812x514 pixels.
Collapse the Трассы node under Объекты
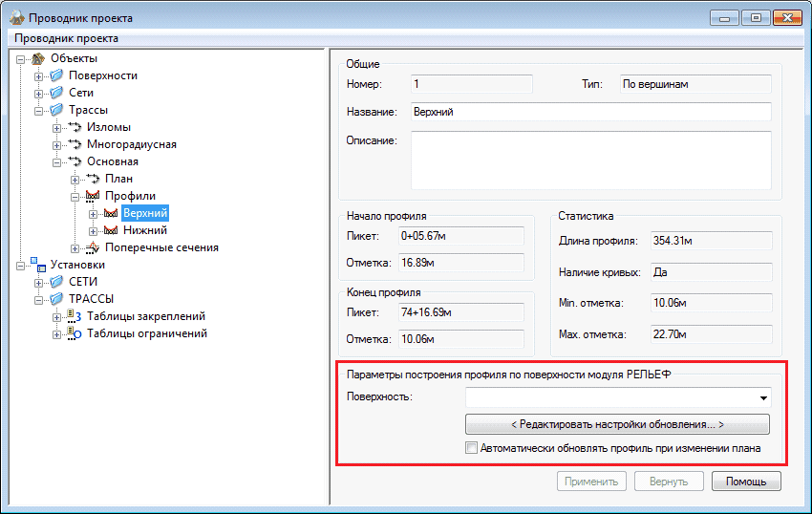point(39,110)
